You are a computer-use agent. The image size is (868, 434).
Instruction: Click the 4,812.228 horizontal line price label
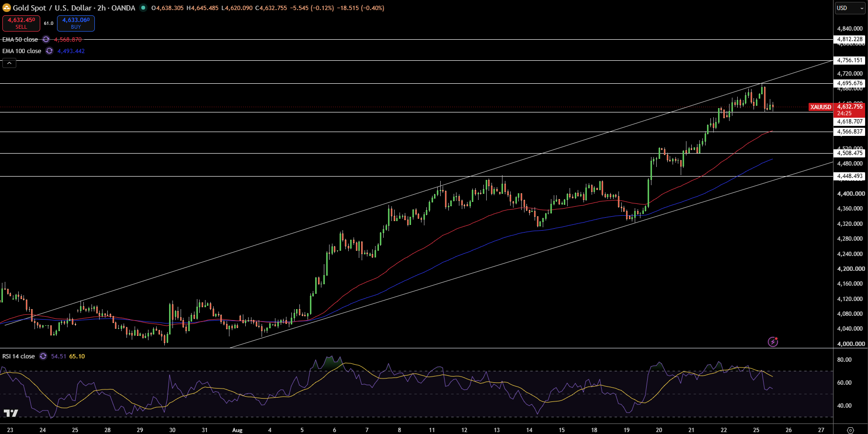click(x=850, y=39)
